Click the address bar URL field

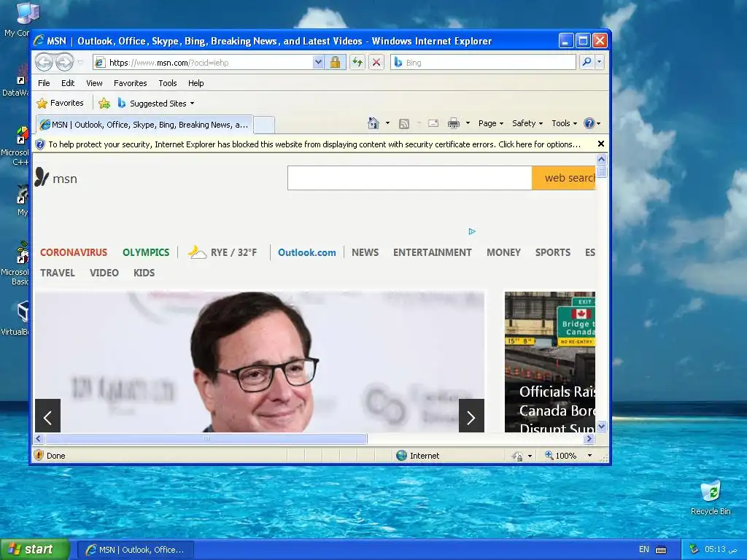point(203,63)
